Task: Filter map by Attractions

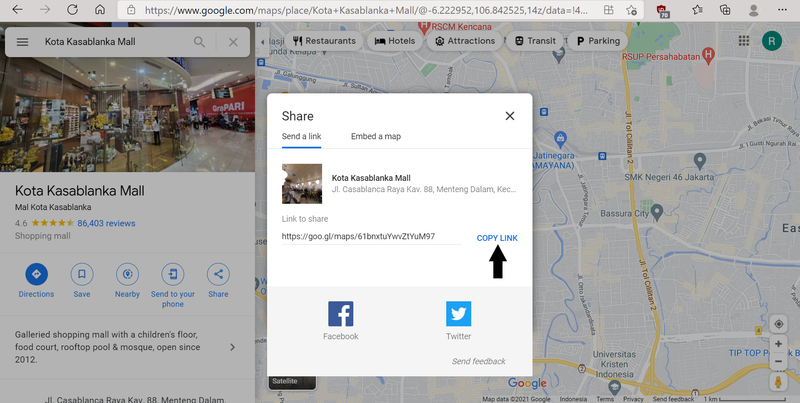Action: tap(465, 41)
